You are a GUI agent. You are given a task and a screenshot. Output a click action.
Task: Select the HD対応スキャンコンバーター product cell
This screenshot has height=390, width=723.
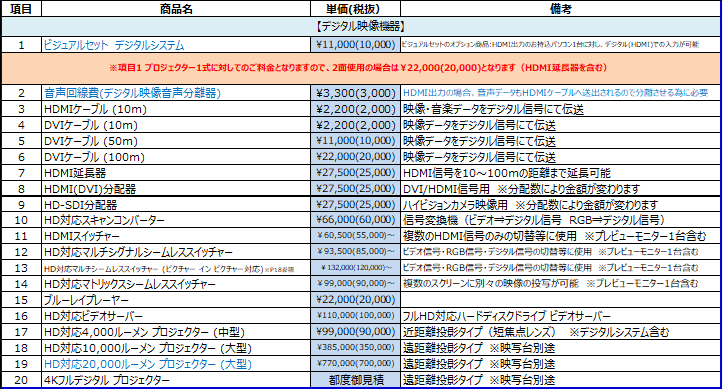[176, 220]
